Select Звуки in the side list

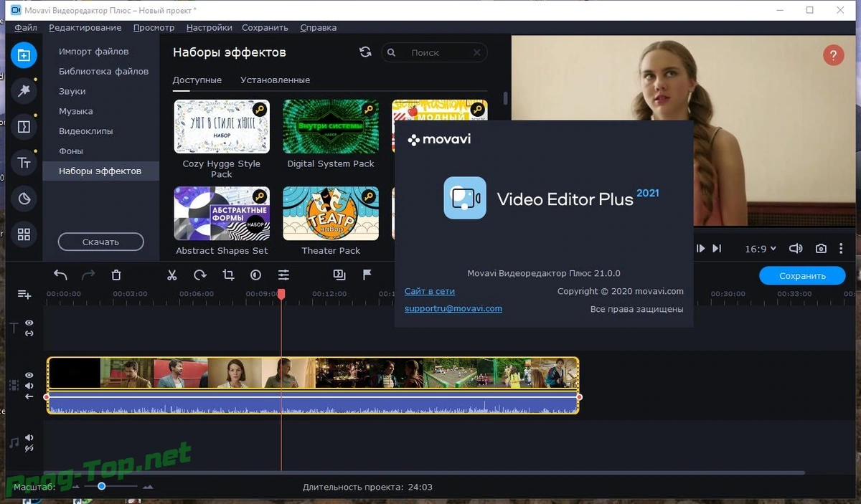(x=100, y=91)
